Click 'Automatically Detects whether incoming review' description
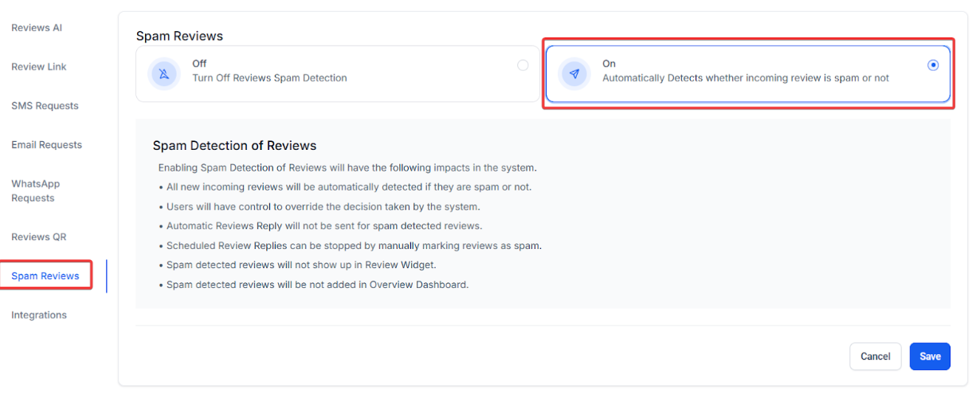980x402 pixels. click(x=746, y=78)
